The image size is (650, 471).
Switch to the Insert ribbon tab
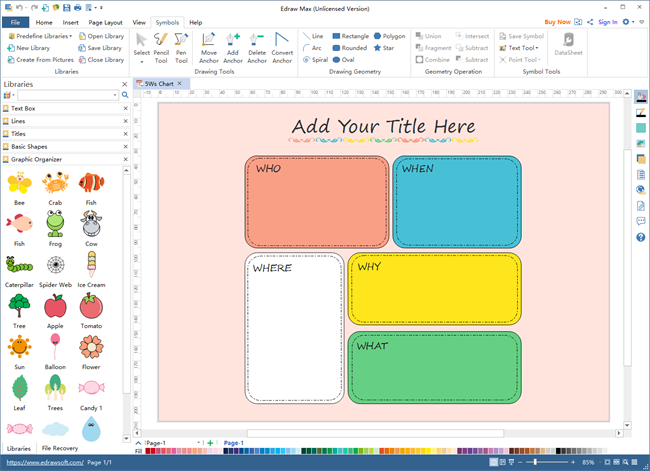(x=71, y=21)
